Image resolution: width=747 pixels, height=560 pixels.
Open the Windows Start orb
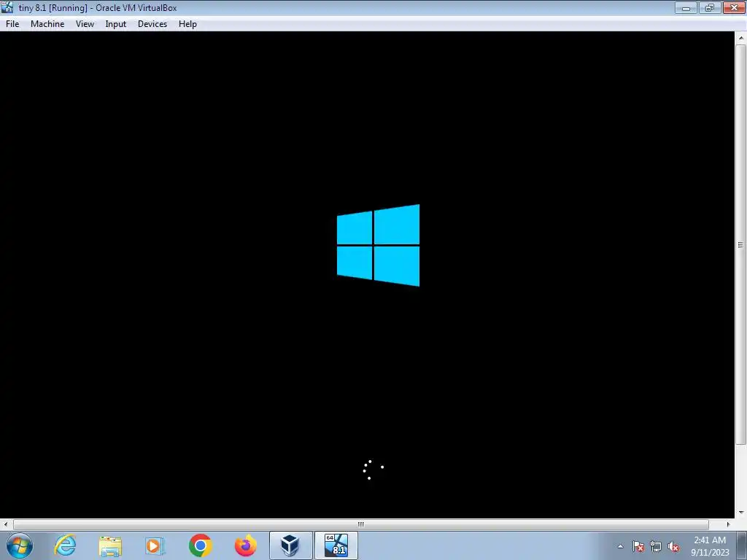coord(20,545)
